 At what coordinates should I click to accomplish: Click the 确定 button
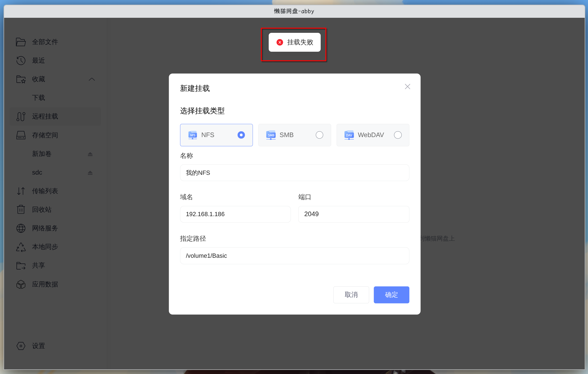pos(391,295)
